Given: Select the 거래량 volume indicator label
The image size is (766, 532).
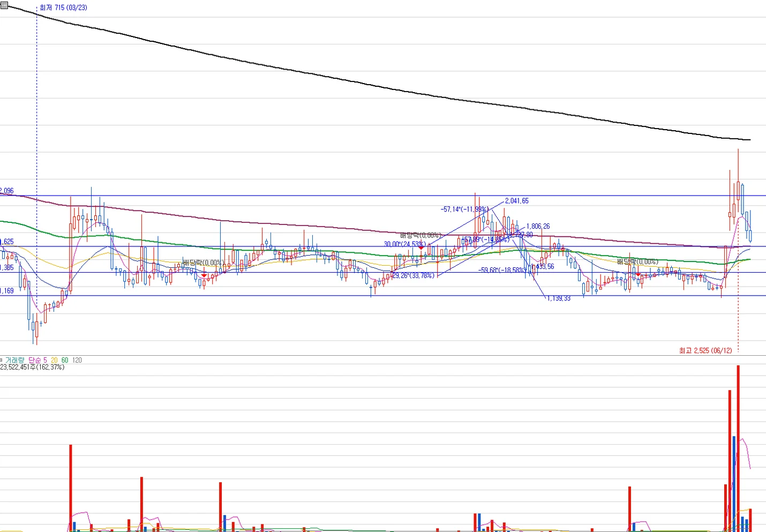Looking at the screenshot, I should pos(15,360).
